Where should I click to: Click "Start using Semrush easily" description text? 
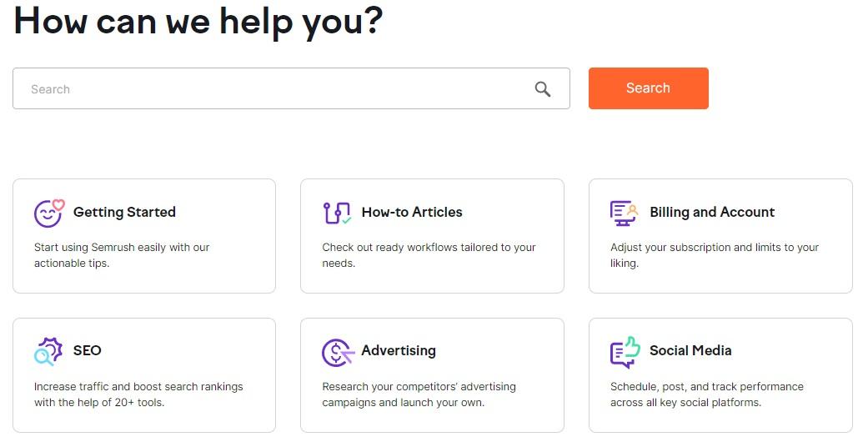coord(122,255)
